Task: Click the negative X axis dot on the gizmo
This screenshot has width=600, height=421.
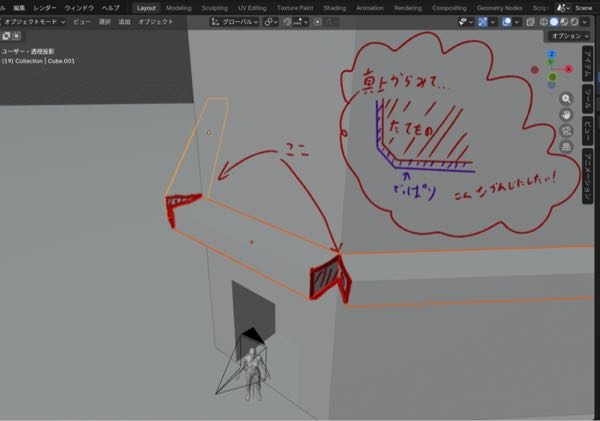Action: pyautogui.click(x=535, y=70)
